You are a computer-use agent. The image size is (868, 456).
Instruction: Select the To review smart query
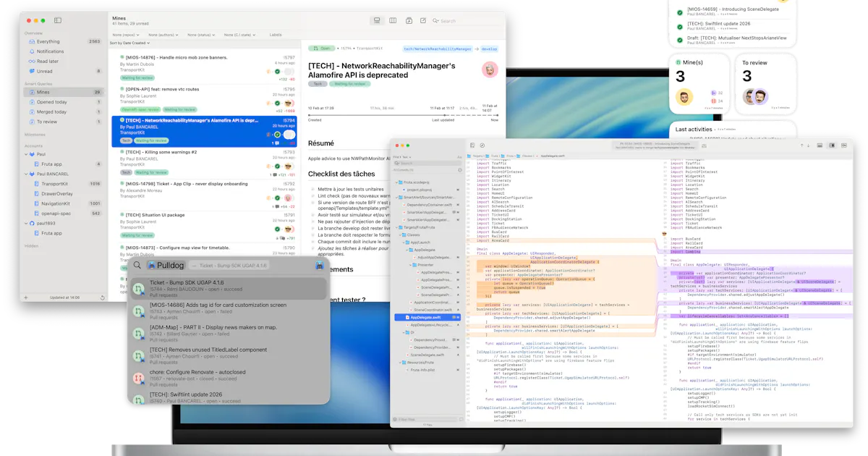64,122
